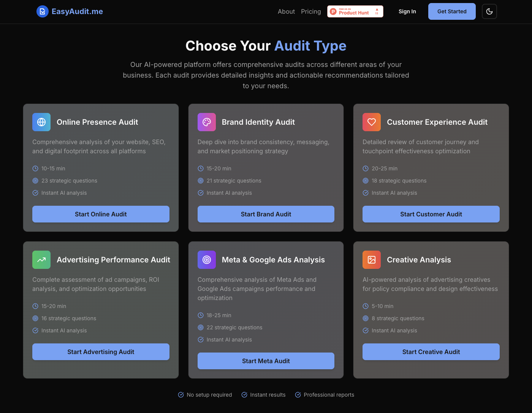
Task: Open the Product Hunt badge
Action: (355, 11)
